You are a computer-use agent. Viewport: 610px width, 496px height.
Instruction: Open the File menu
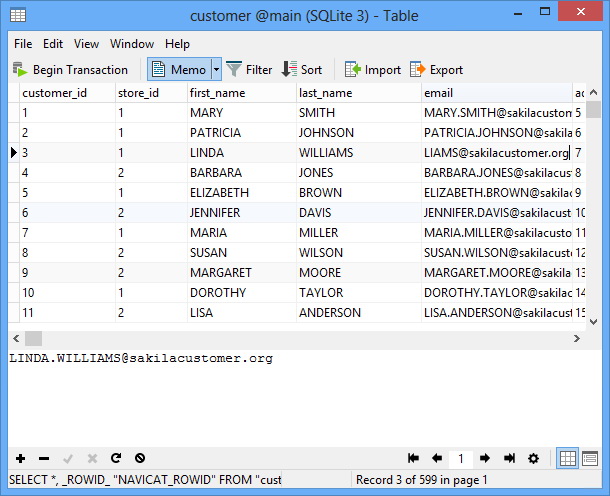23,44
